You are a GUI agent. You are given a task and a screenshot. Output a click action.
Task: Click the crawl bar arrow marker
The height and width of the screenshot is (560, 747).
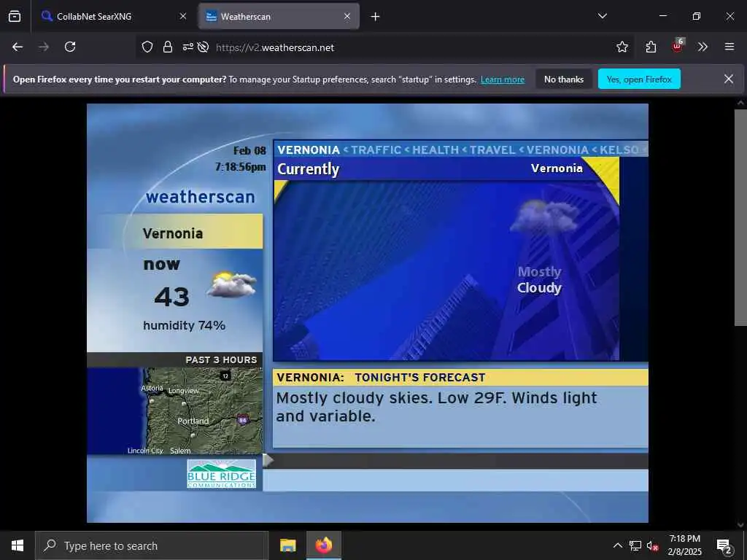(268, 461)
